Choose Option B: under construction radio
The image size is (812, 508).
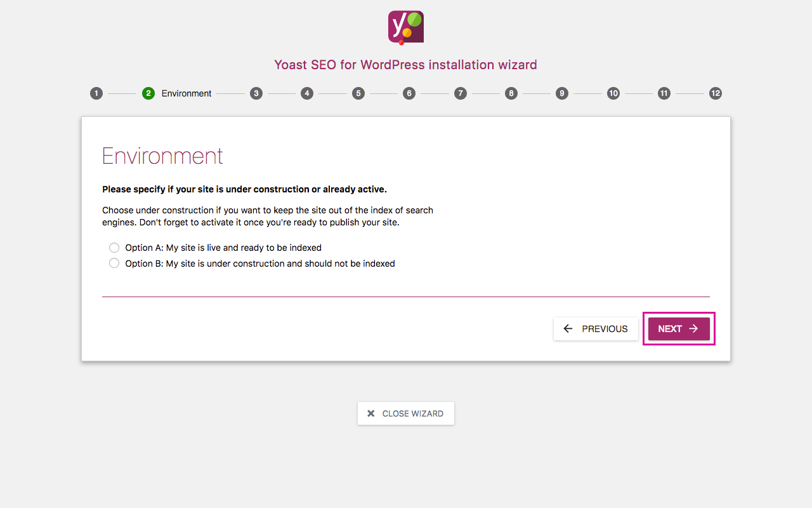coord(114,263)
